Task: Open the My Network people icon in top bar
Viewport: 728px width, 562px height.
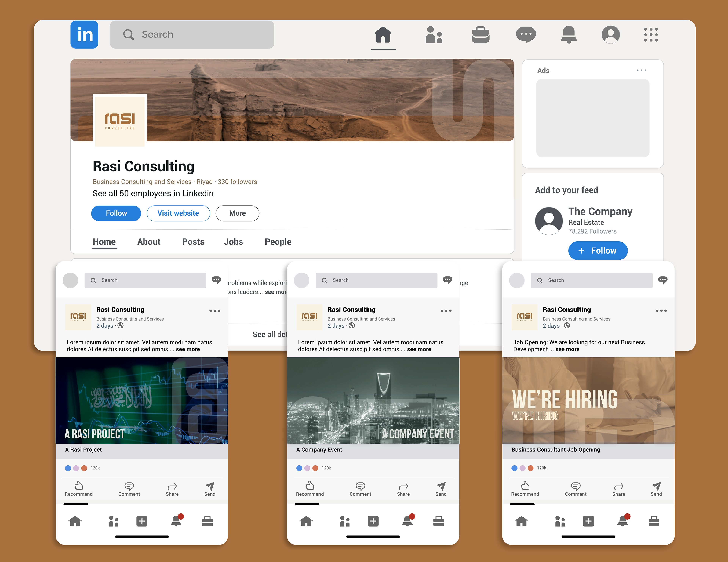Action: click(434, 35)
